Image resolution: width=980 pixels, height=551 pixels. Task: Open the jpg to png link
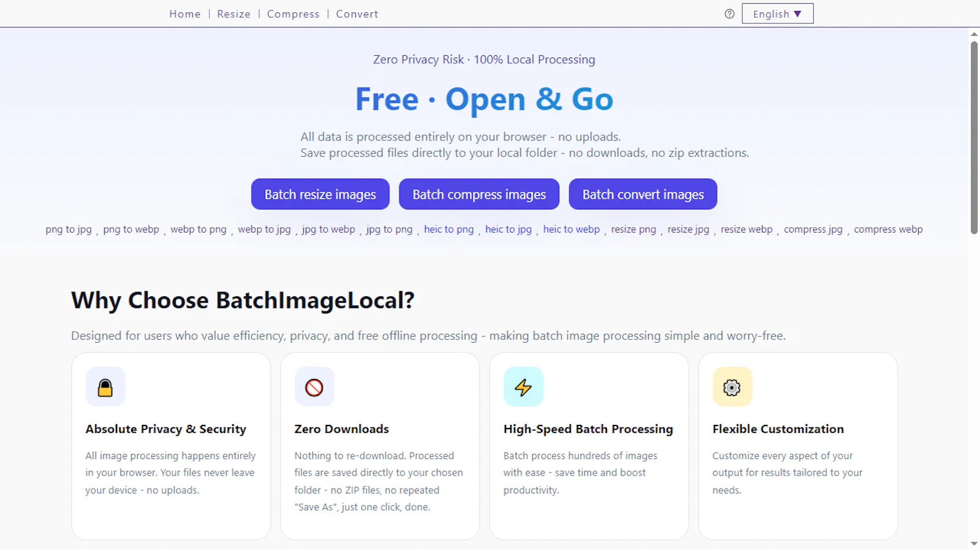(x=390, y=230)
